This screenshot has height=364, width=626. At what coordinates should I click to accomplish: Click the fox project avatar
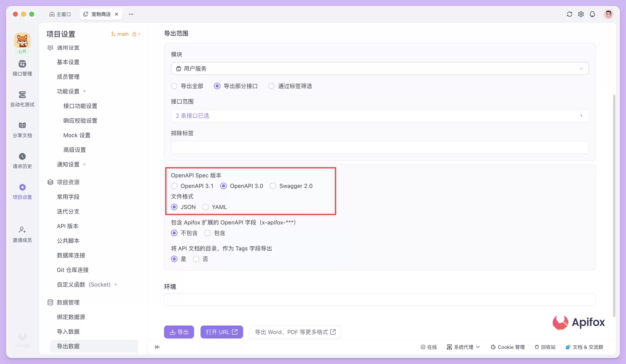pyautogui.click(x=22, y=41)
